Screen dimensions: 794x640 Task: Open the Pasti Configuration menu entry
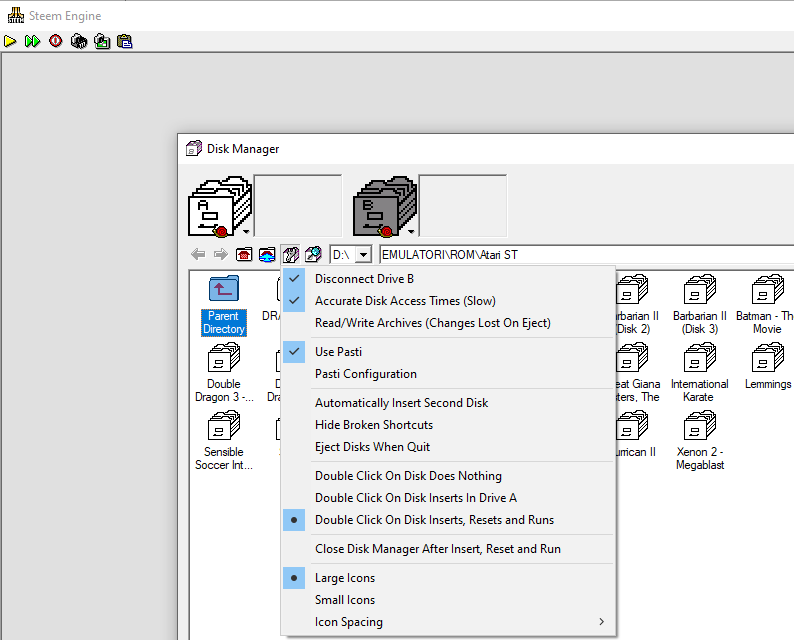point(448,374)
